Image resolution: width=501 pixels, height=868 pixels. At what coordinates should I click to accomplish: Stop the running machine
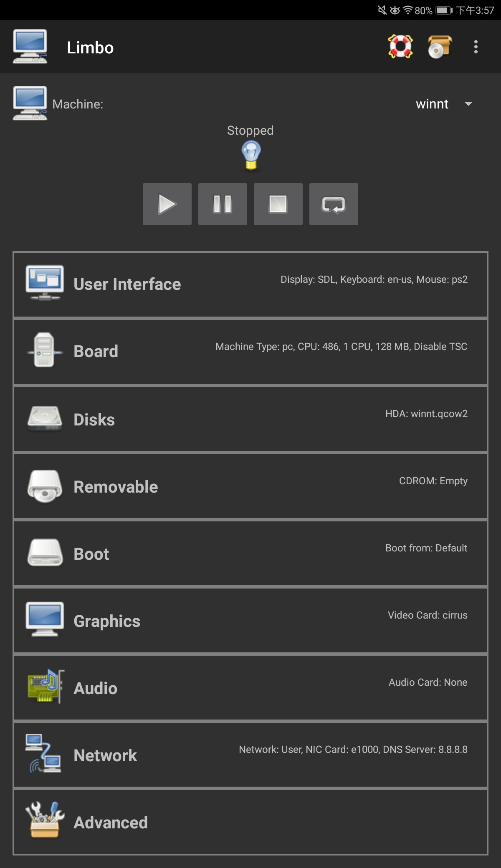coord(278,204)
